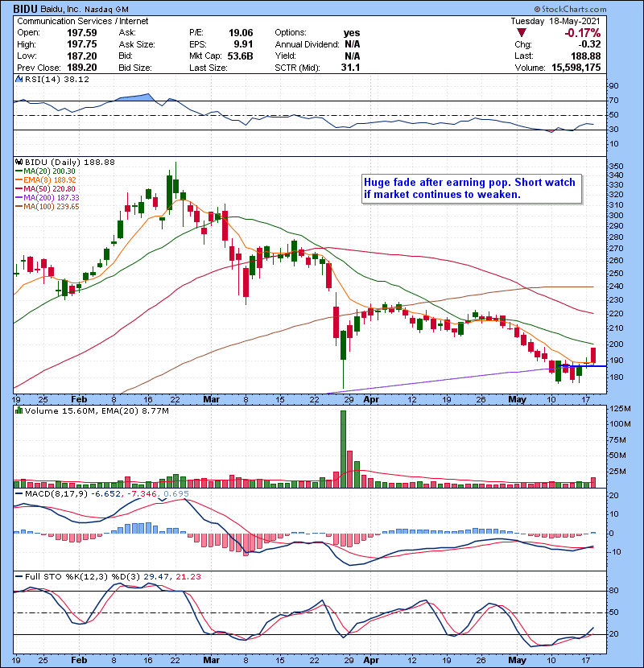The image size is (644, 668).
Task: Click the 350 price axis label
Action: 616,167
